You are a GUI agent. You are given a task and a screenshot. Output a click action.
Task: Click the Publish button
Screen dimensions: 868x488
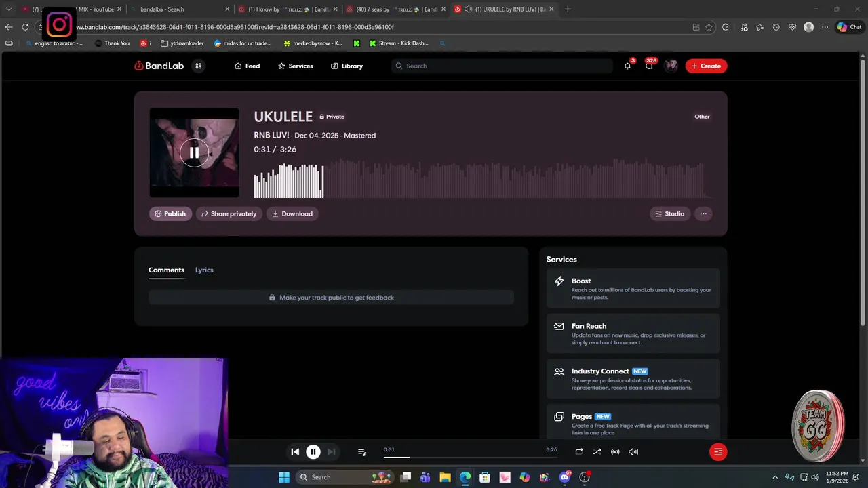170,213
